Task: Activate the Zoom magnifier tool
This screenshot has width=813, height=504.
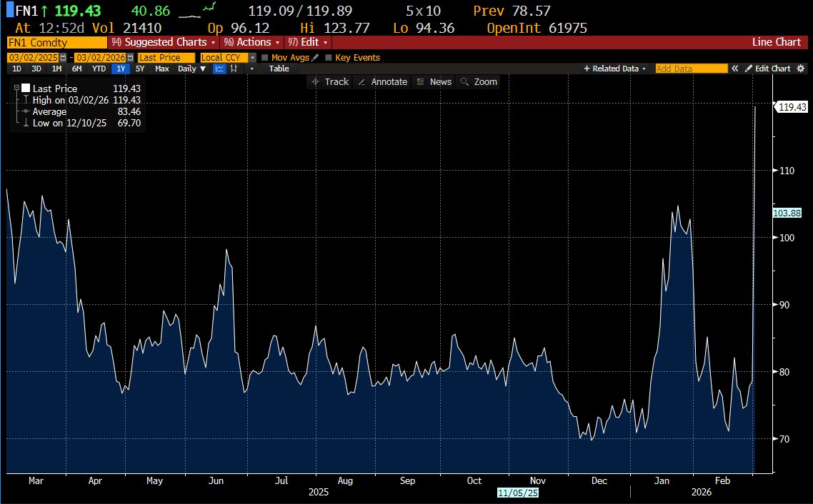Action: click(x=479, y=82)
